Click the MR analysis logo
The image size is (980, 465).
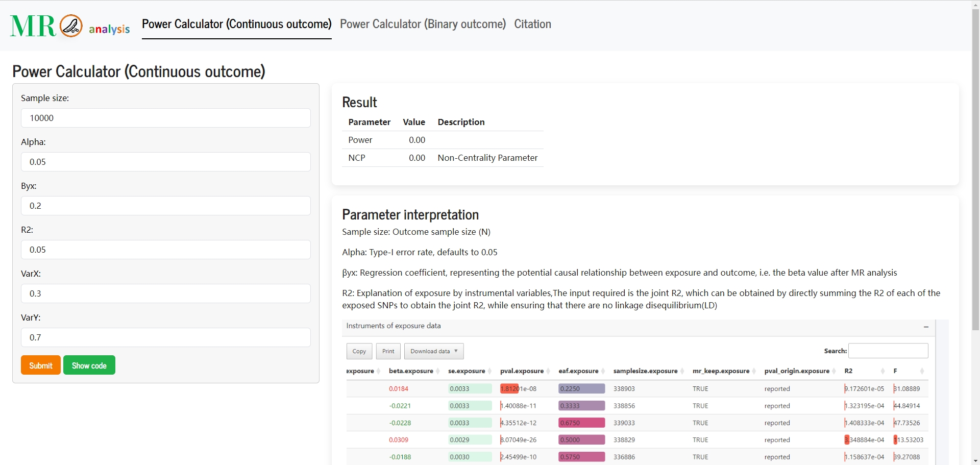tap(70, 26)
